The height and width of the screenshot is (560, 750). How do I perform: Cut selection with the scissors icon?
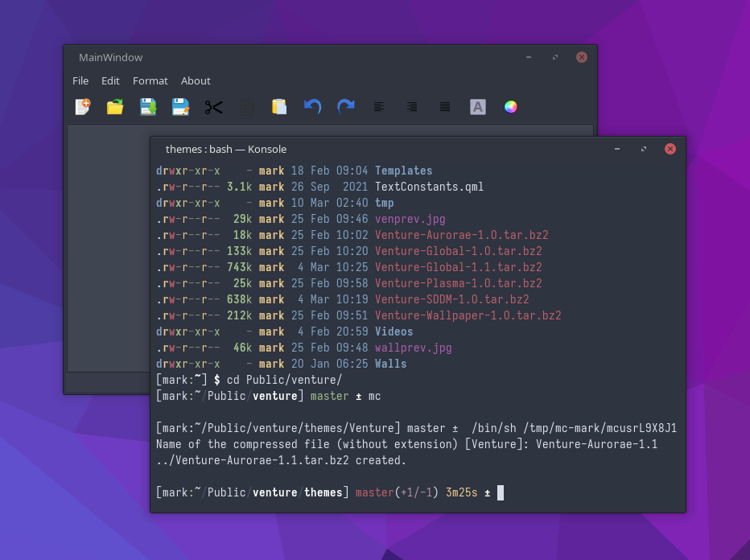[214, 107]
